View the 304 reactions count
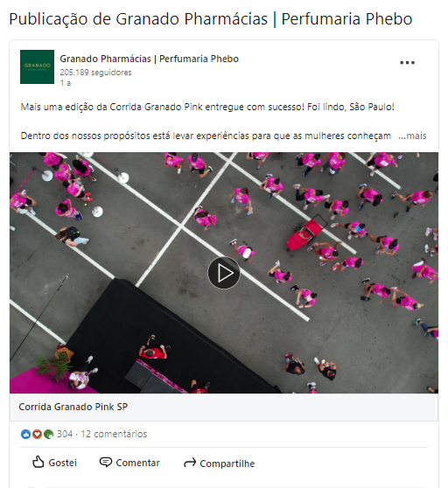The width and height of the screenshot is (448, 488). tap(65, 434)
